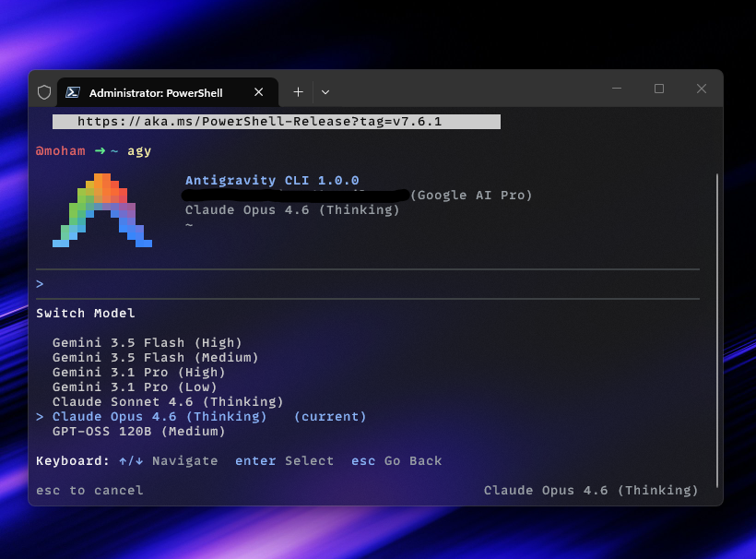This screenshot has width=756, height=559.
Task: Click the (current) marker label
Action: (x=330, y=417)
